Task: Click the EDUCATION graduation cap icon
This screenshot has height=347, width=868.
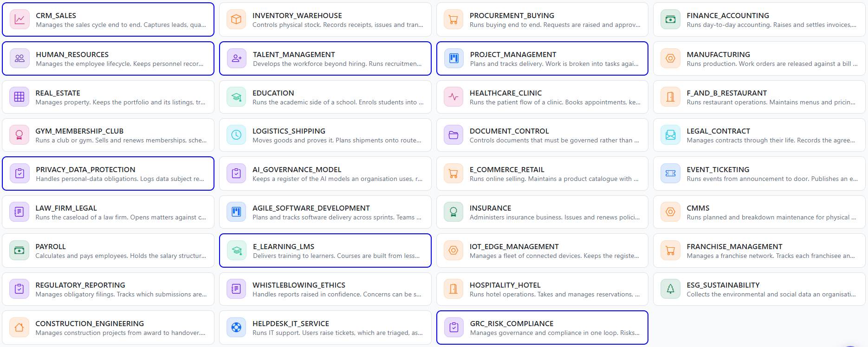Action: 236,97
